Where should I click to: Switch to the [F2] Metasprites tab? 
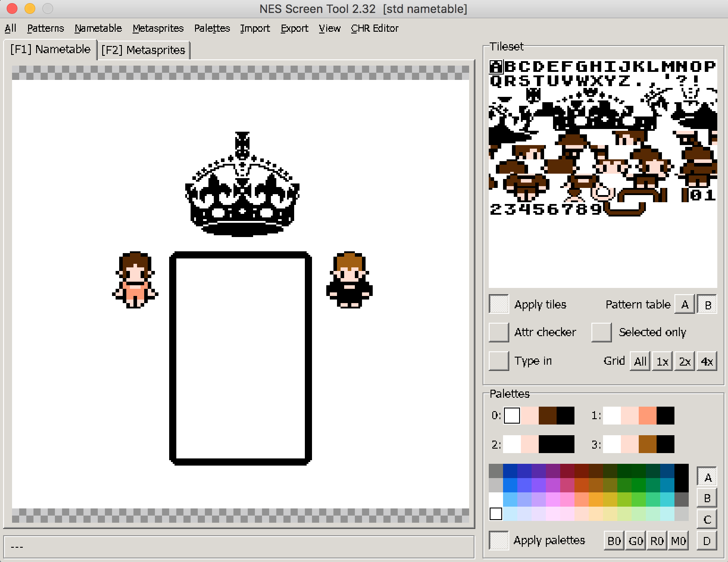[x=143, y=50]
